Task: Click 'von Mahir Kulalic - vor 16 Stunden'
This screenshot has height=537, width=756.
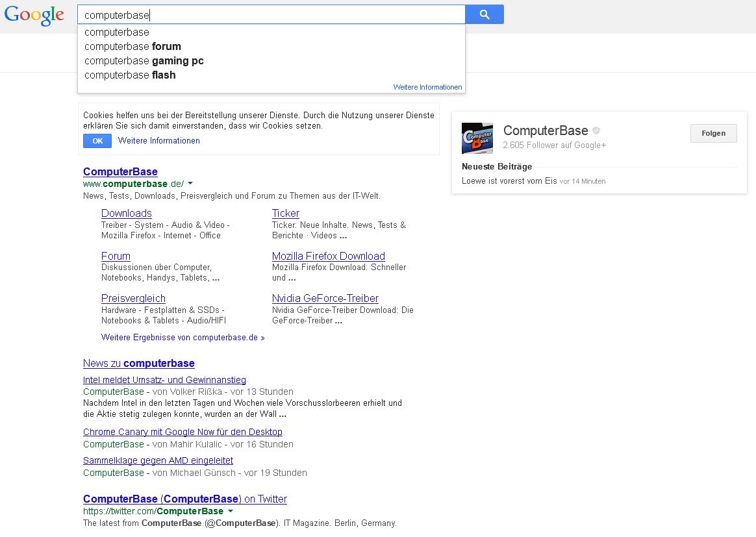Action: [x=223, y=444]
